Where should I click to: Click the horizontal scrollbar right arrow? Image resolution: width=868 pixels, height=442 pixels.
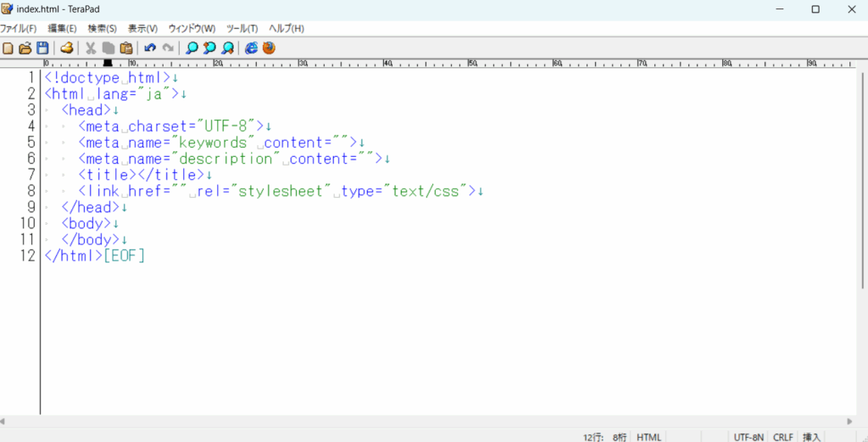[x=849, y=421]
